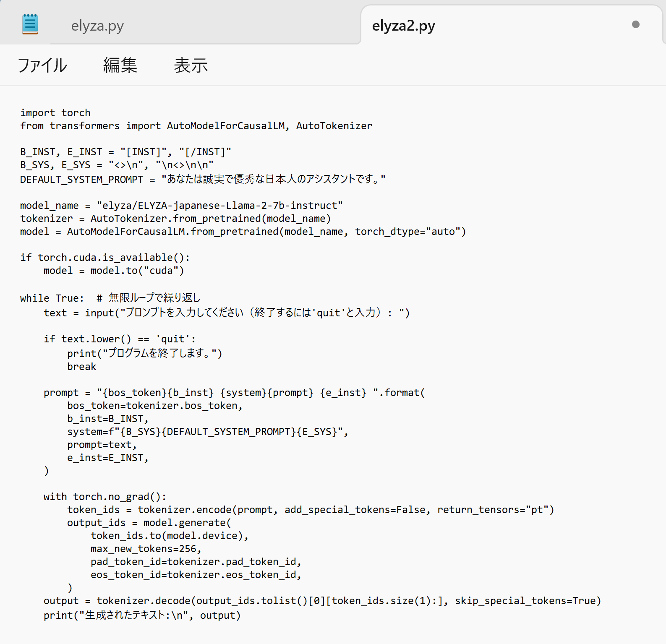Click the output = tokenizer.decode line
The image size is (666, 644).
pos(322,601)
